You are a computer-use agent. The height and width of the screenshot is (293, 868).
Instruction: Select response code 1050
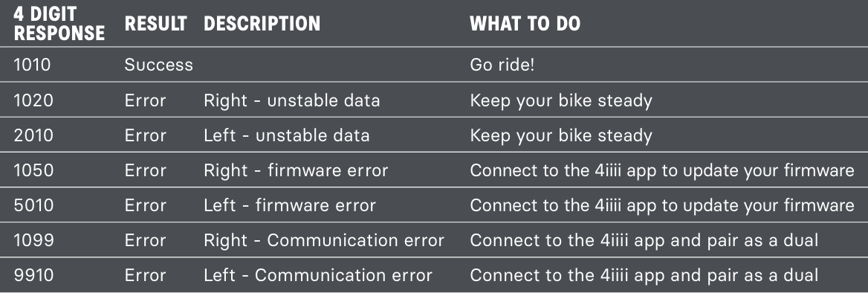click(x=33, y=170)
